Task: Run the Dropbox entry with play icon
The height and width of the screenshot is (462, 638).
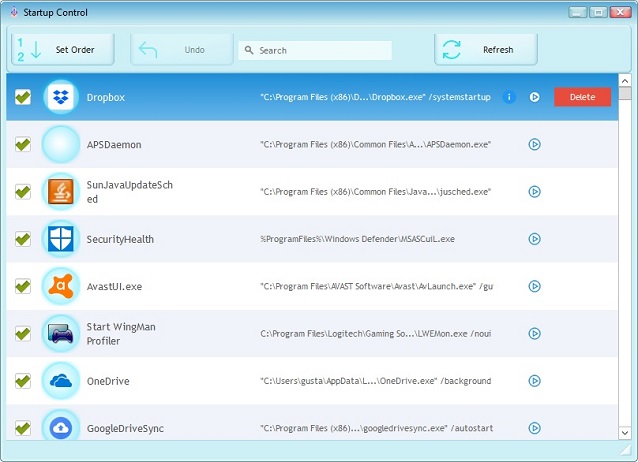Action: tap(534, 97)
